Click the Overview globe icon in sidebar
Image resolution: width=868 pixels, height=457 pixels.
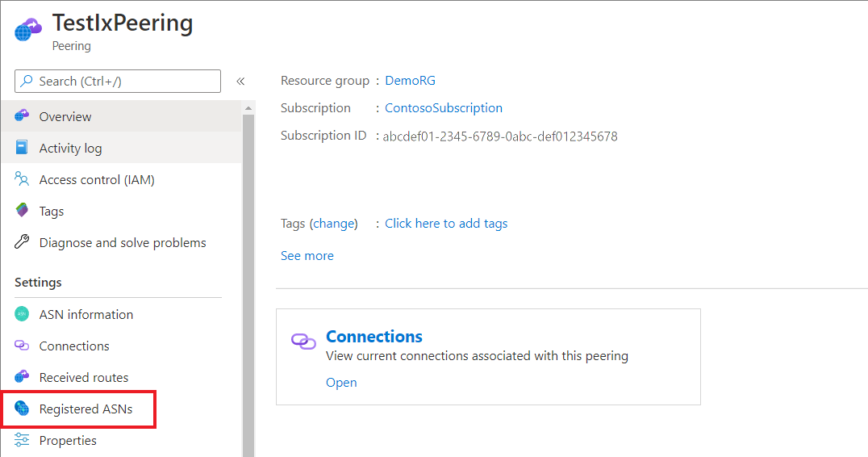coord(22,115)
